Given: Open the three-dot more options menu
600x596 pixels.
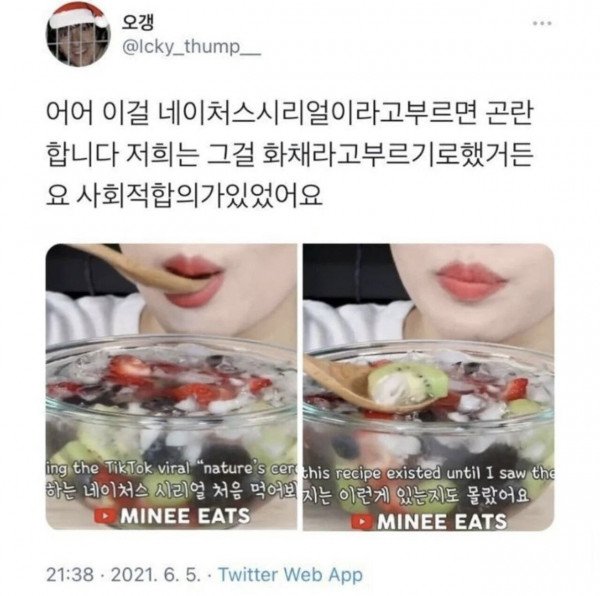Looking at the screenshot, I should (542, 23).
